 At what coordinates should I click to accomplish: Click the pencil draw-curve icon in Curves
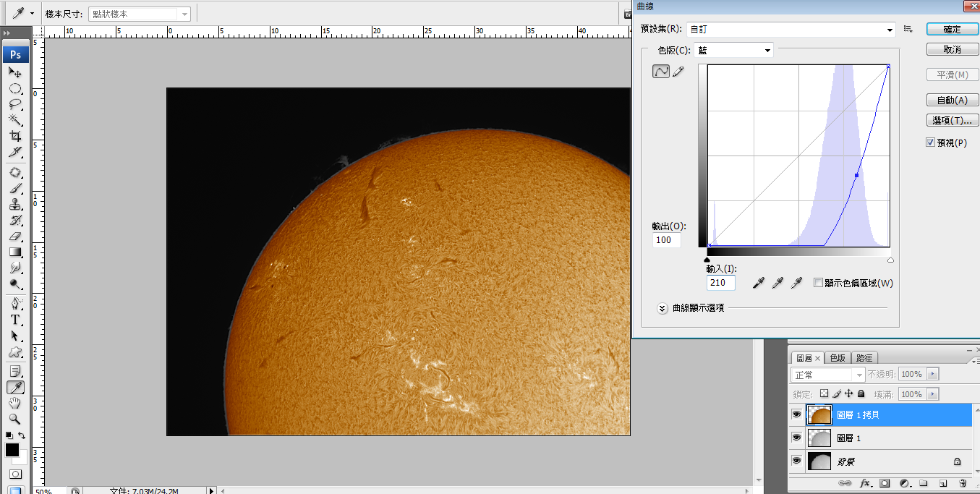tap(678, 72)
